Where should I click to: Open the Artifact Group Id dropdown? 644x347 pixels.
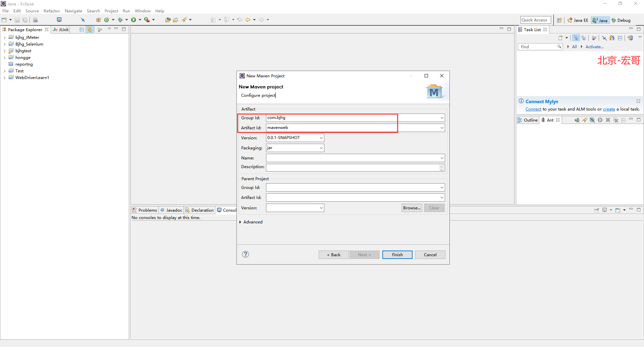(442, 118)
